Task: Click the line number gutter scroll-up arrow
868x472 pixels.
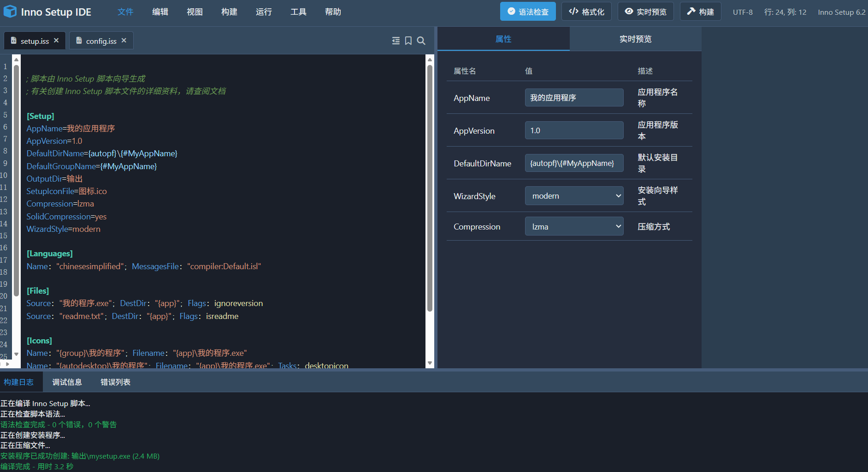Action: [x=16, y=59]
